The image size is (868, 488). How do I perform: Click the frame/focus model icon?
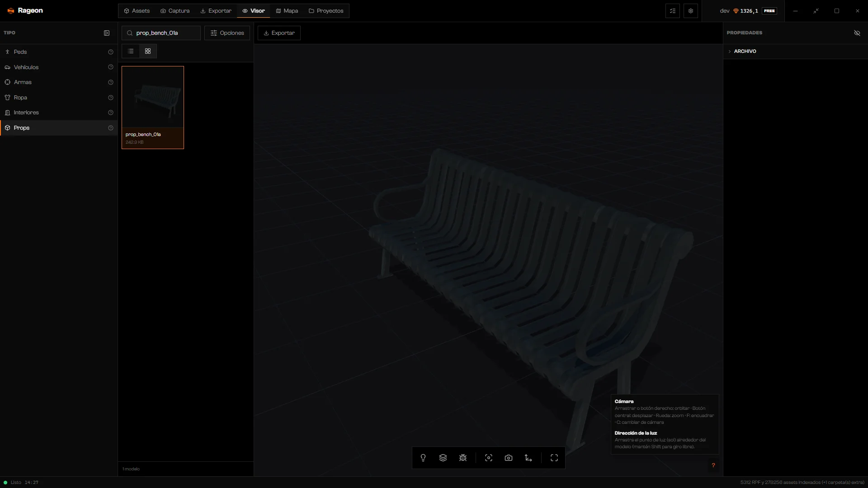[x=489, y=458]
